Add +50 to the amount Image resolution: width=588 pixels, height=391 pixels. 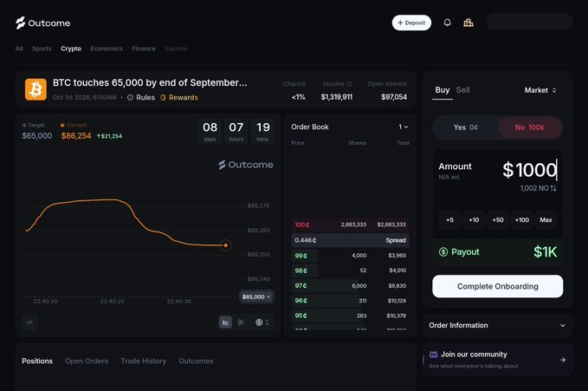pos(498,220)
